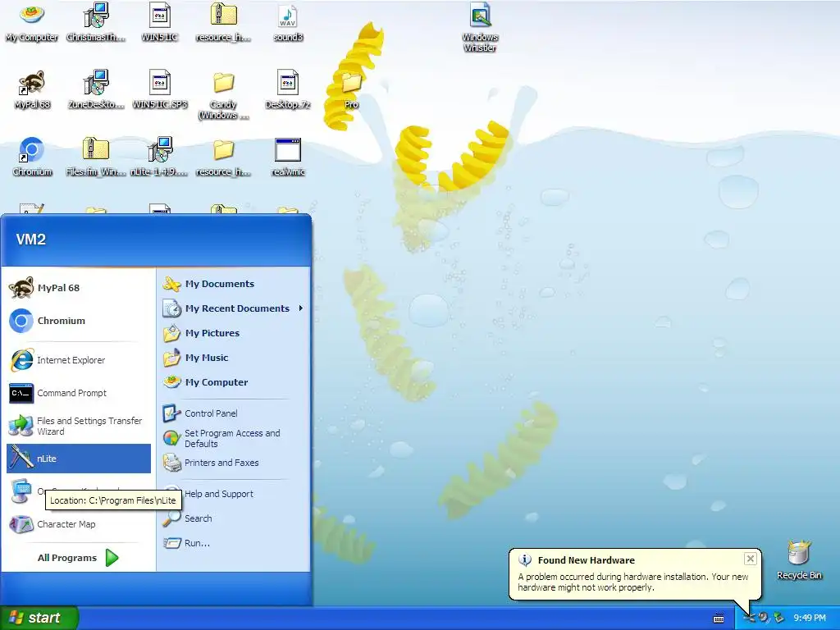The height and width of the screenshot is (630, 840).
Task: Select the ZuneDeskto... installer desktop icon
Action: 96,90
